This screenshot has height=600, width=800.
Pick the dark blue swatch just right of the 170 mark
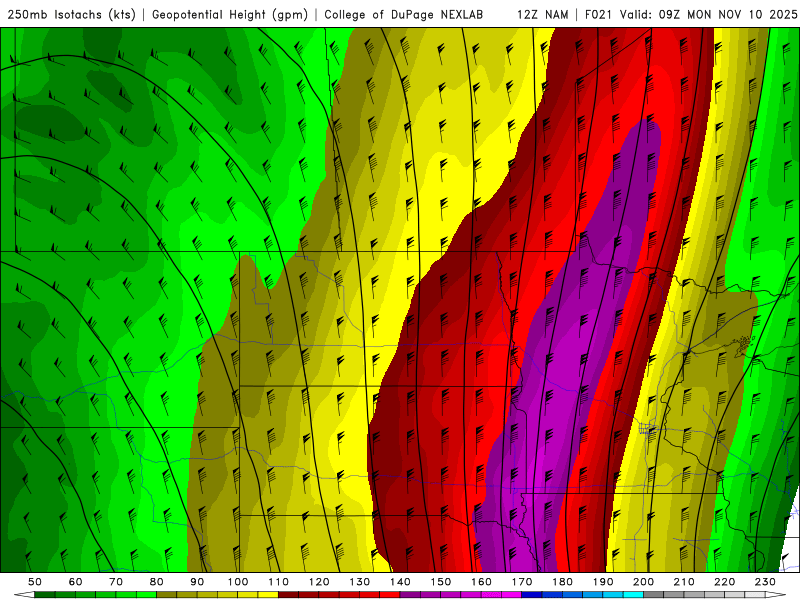tap(532, 595)
